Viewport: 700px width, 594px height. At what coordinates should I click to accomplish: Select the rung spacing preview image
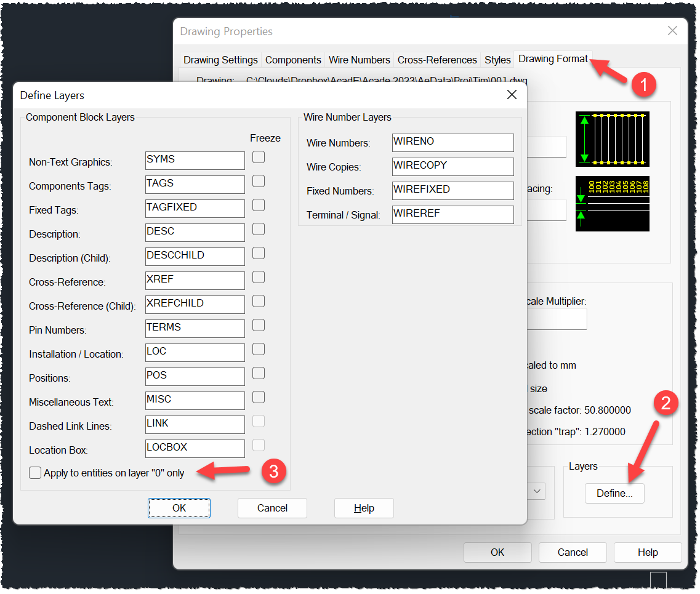612,204
